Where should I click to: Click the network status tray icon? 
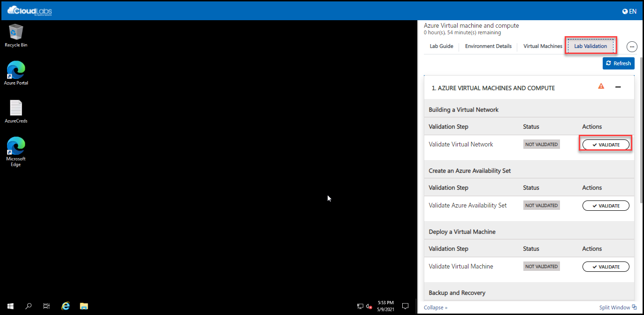[x=360, y=306]
